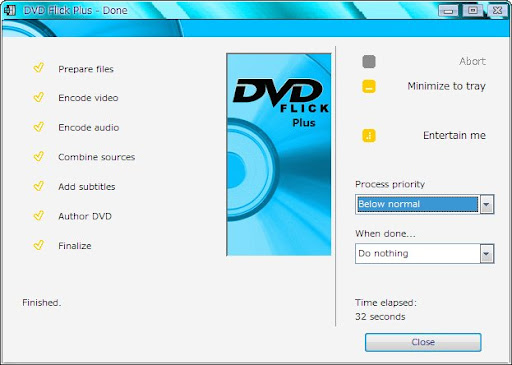Click the Close button

[x=423, y=342]
